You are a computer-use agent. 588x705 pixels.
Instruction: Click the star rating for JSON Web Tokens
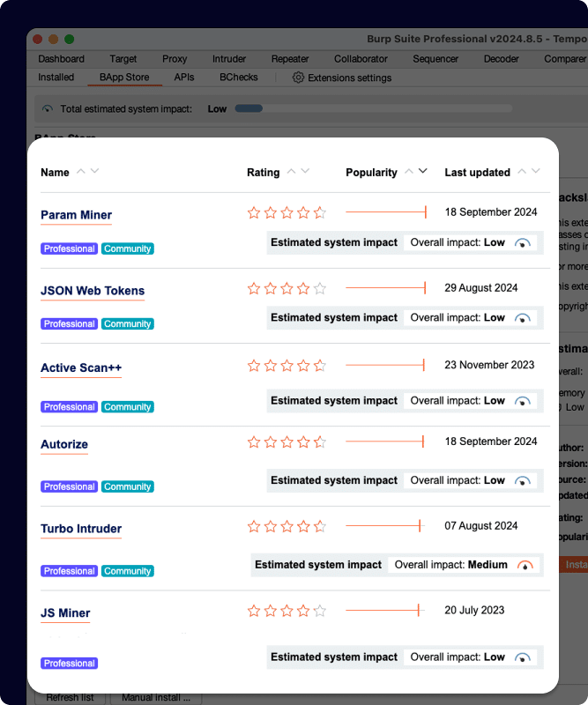click(x=287, y=288)
